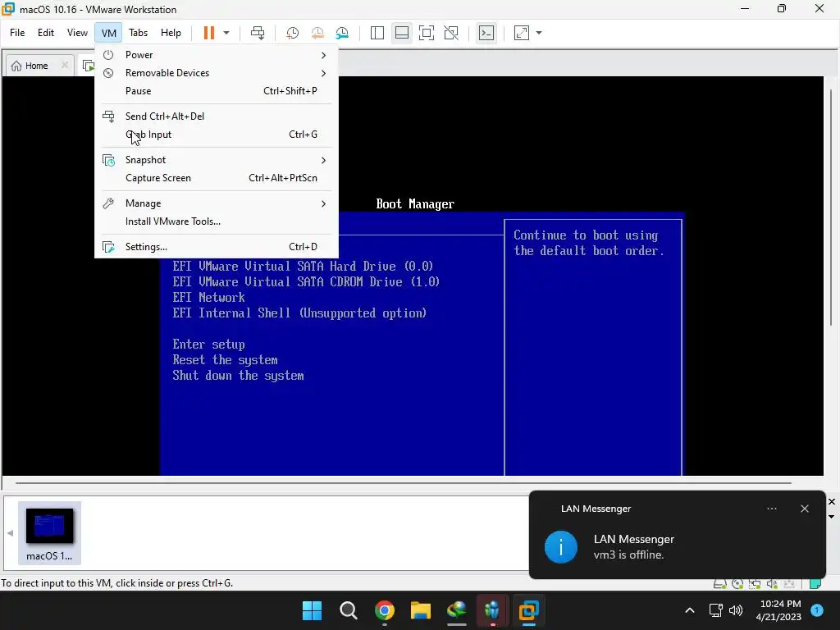Viewport: 840px width, 630px height.
Task: Click the Send Ctrl+Alt+Del toolbar icon
Action: (x=258, y=33)
